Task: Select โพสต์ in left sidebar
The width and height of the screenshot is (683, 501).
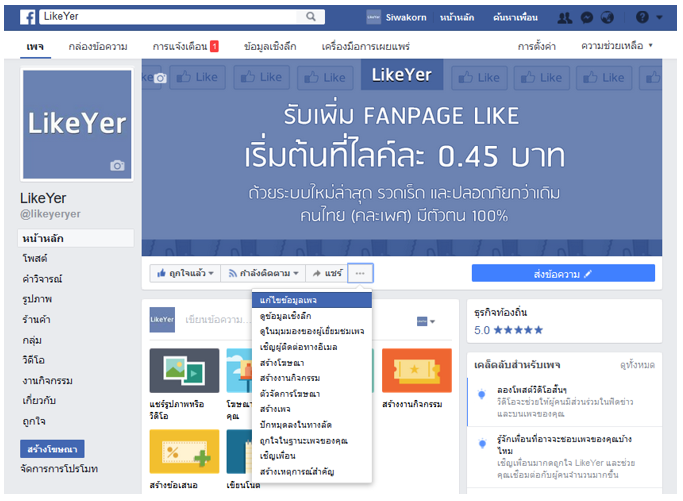Action: click(35, 258)
